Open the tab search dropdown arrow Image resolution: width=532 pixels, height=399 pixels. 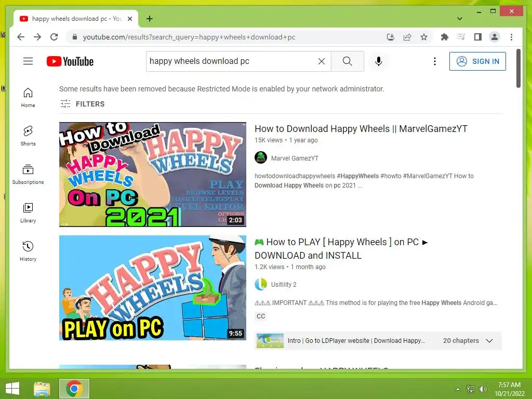coord(460,19)
